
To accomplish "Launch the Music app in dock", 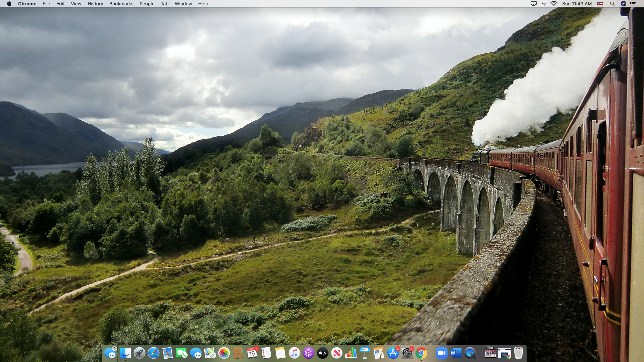I will 294,353.
